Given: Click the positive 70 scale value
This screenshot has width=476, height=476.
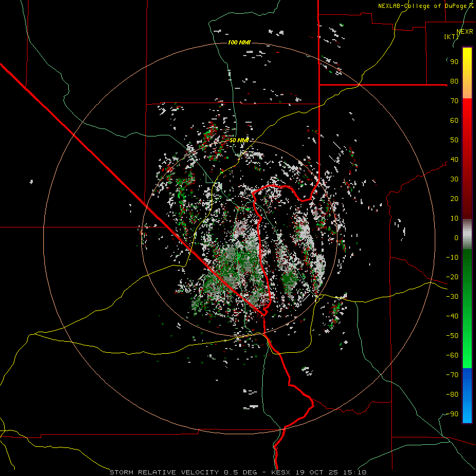Looking at the screenshot, I should 454,101.
